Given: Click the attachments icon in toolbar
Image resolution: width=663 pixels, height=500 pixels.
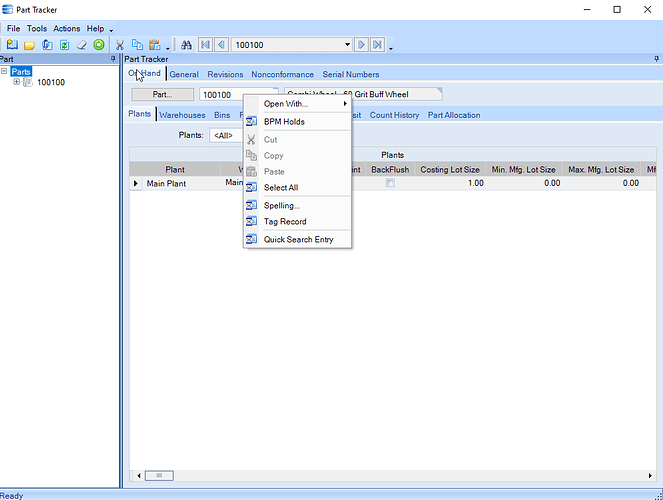Looking at the screenshot, I should pos(47,45).
